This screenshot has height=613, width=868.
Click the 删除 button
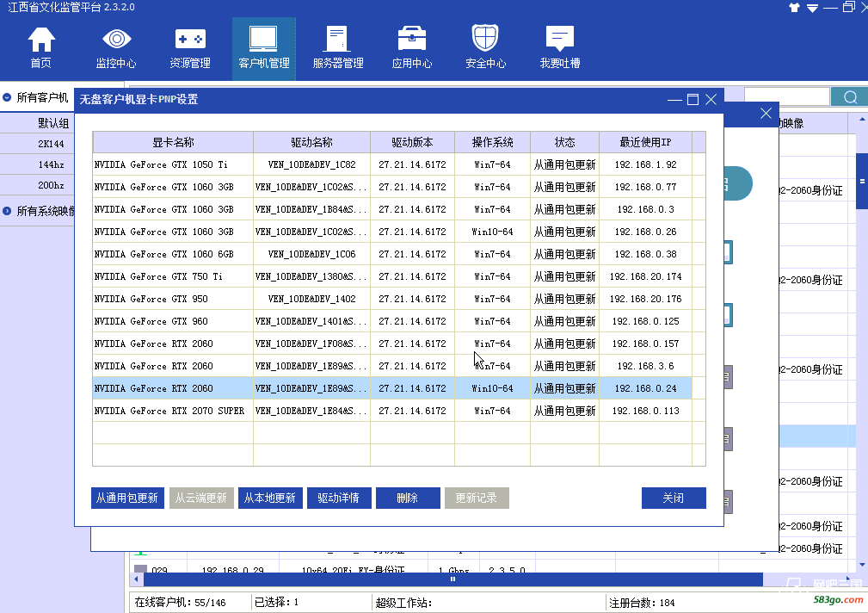click(408, 498)
